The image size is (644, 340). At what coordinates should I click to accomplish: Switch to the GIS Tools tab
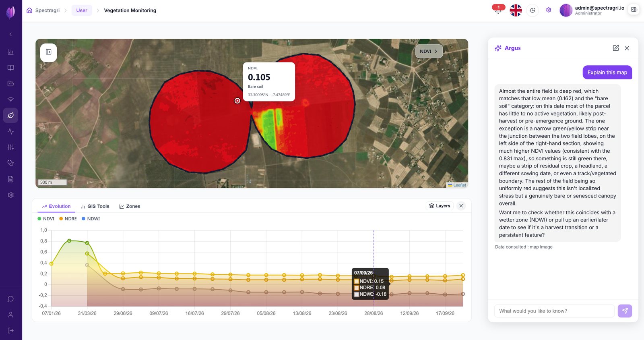click(95, 206)
